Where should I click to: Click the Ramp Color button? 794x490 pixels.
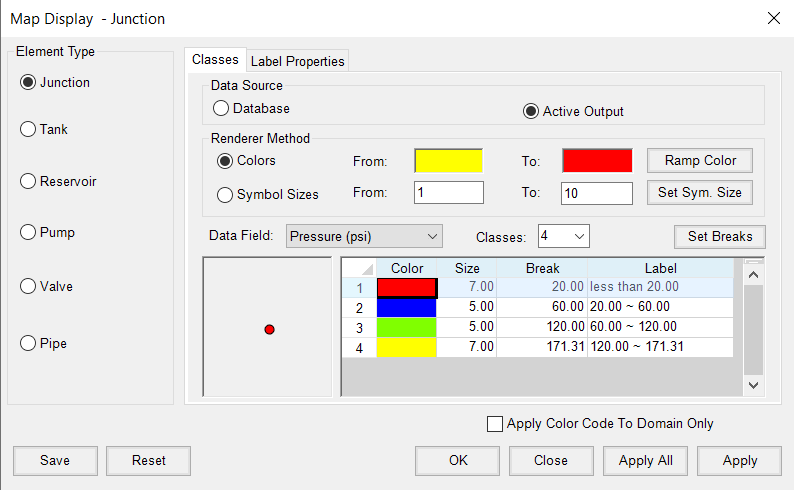(700, 160)
